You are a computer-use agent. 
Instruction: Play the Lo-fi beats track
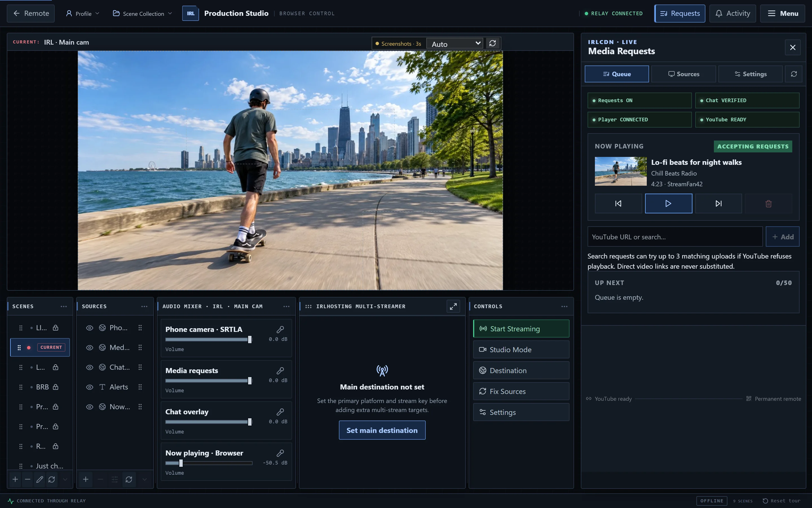click(668, 203)
